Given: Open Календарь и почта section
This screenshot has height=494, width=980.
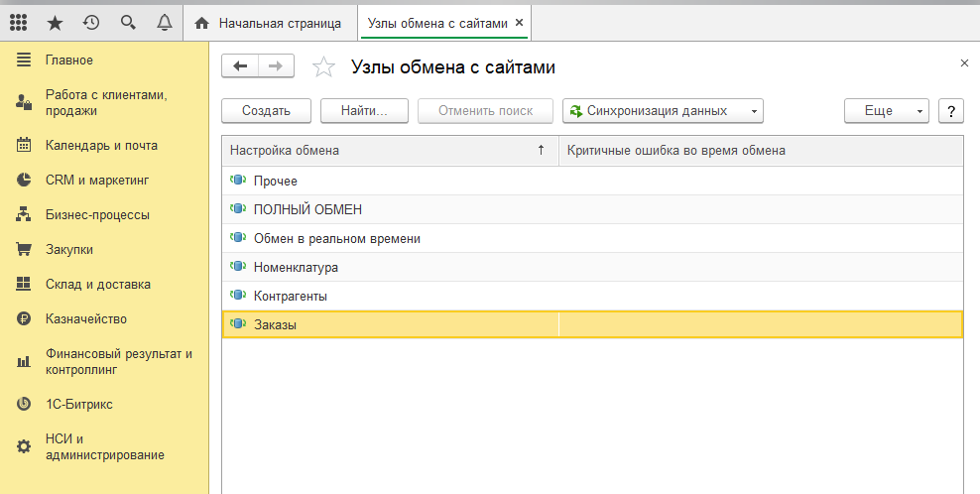Looking at the screenshot, I should click(x=101, y=145).
